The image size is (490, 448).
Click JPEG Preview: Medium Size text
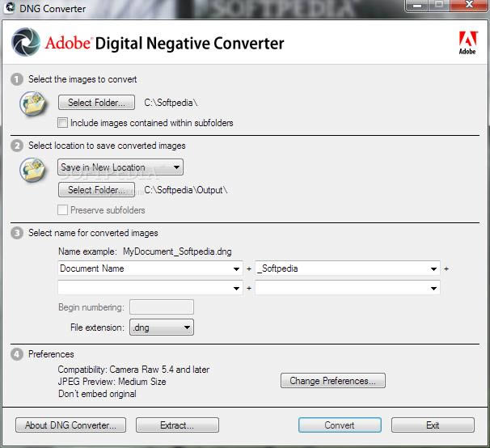112,382
